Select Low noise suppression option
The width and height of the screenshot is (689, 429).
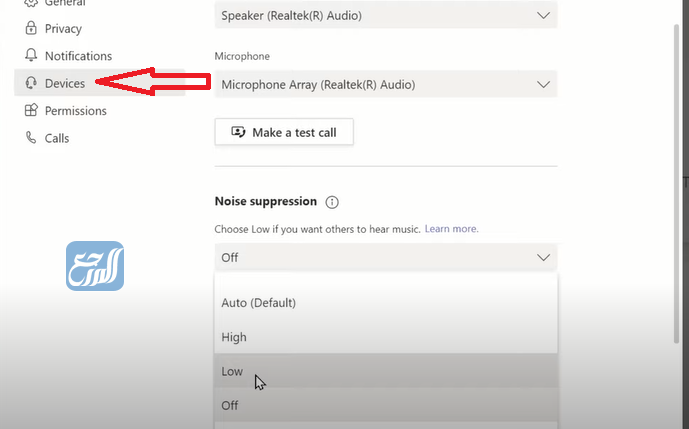(385, 371)
